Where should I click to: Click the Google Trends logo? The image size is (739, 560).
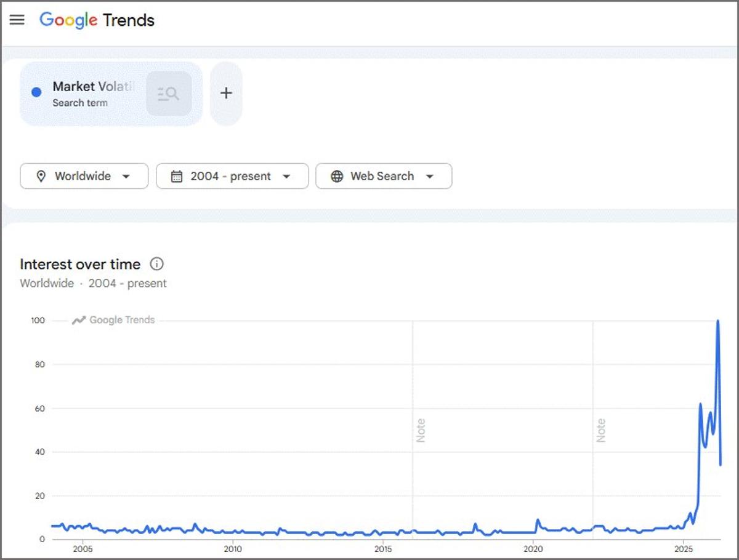[x=97, y=20]
